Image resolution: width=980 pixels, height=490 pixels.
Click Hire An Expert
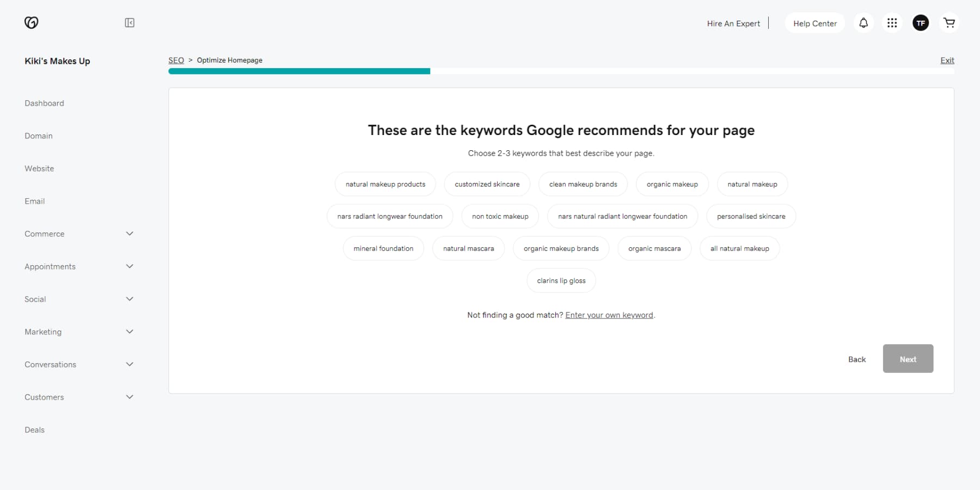pyautogui.click(x=733, y=23)
